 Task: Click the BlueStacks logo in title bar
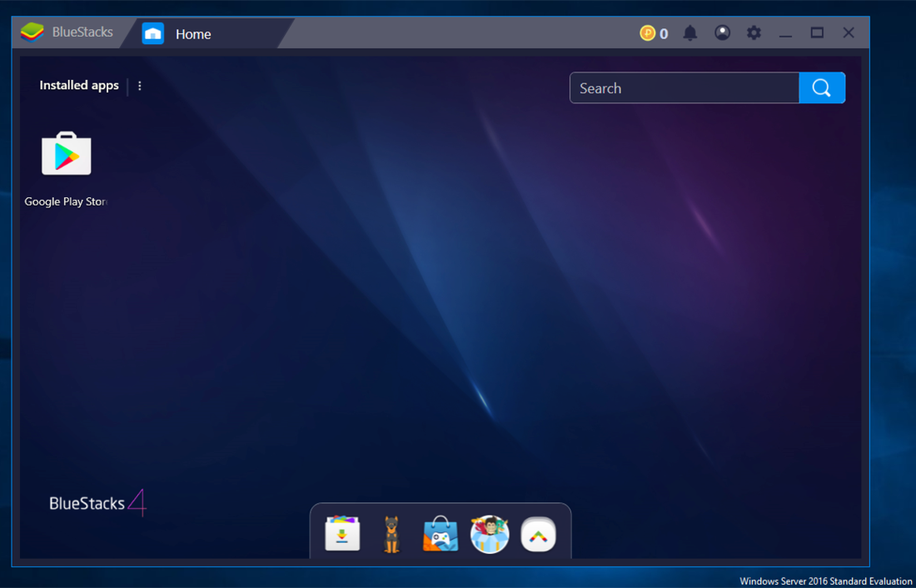coord(32,32)
